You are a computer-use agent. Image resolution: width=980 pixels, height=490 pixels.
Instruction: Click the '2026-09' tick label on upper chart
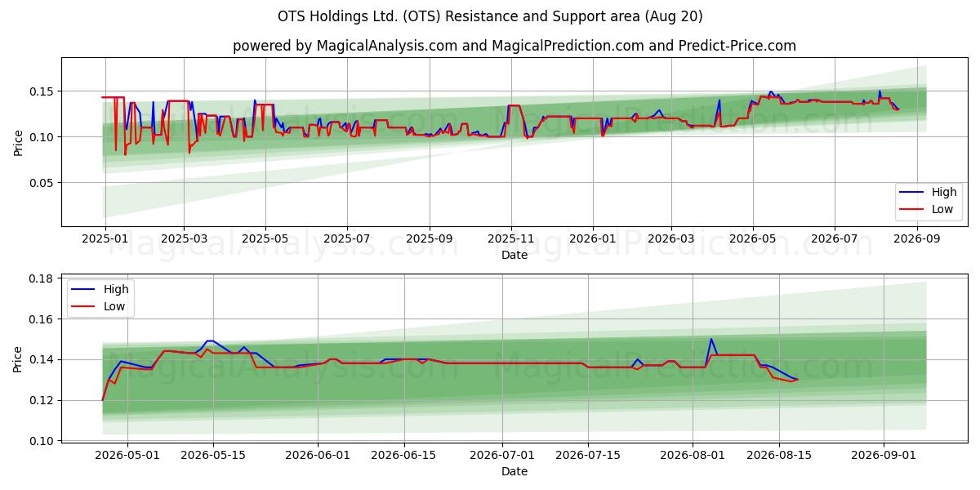[x=917, y=239]
